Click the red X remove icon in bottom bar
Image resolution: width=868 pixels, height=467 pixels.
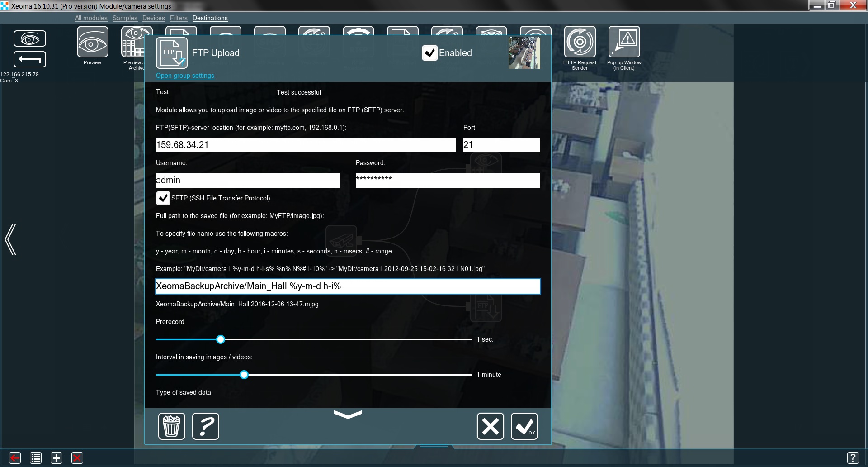77,458
